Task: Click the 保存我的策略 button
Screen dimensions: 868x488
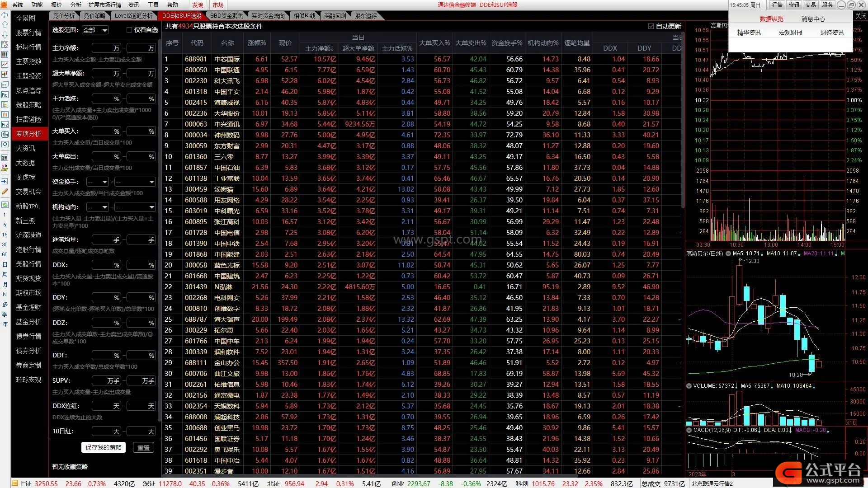Action: coord(104,447)
